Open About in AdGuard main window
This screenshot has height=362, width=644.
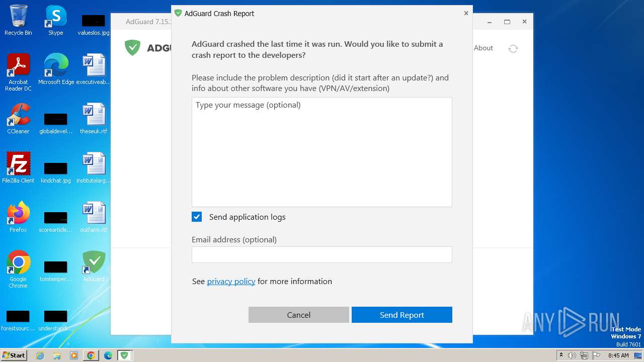point(484,48)
